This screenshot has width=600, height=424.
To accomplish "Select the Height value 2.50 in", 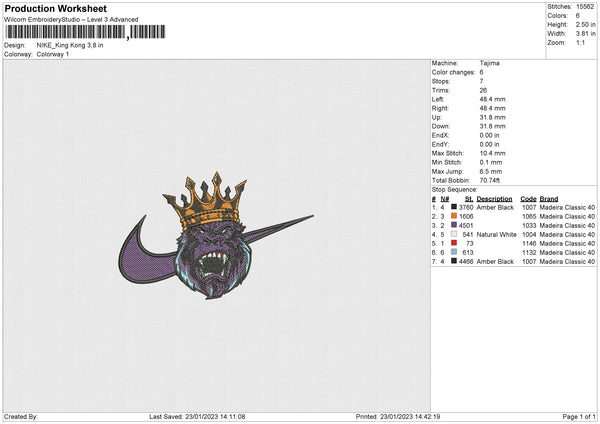I will (585, 24).
